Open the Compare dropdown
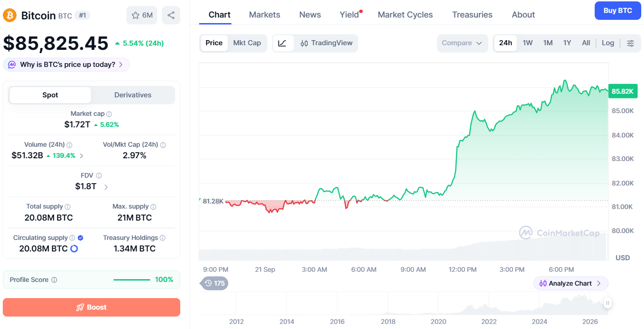 (x=462, y=43)
